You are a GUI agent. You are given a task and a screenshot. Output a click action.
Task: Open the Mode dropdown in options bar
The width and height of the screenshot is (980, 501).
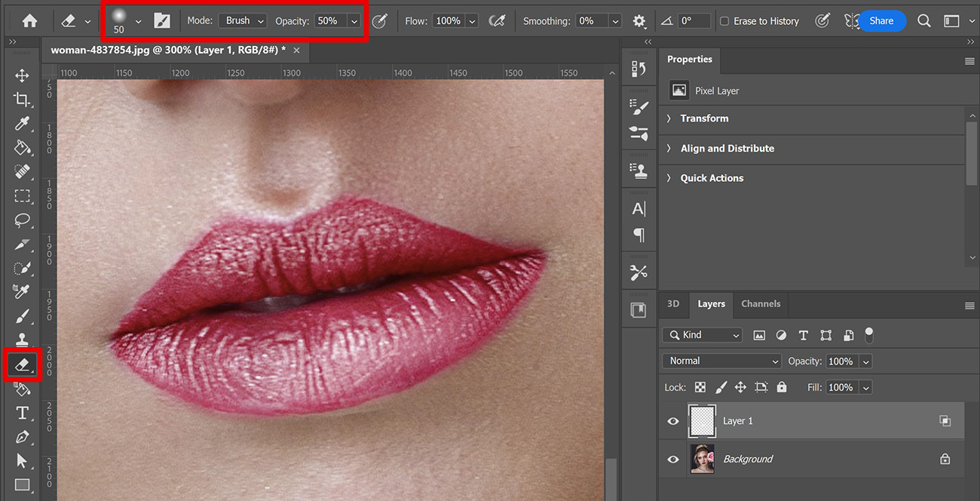click(242, 20)
